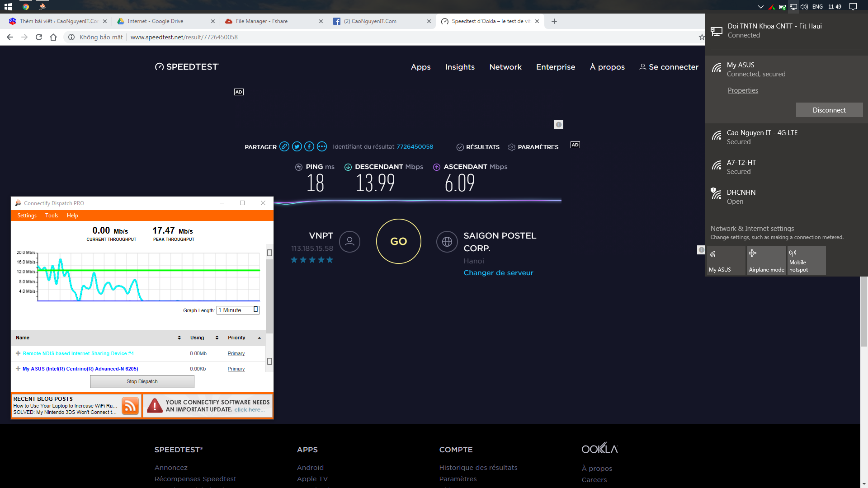The image size is (868, 488).
Task: Open Connectify Settings menu
Action: [27, 216]
